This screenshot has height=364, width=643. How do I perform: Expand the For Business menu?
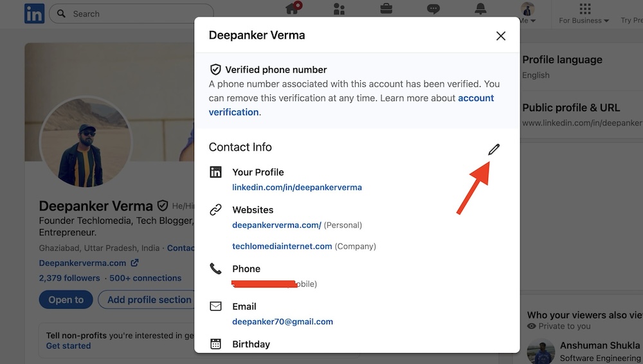coord(584,14)
